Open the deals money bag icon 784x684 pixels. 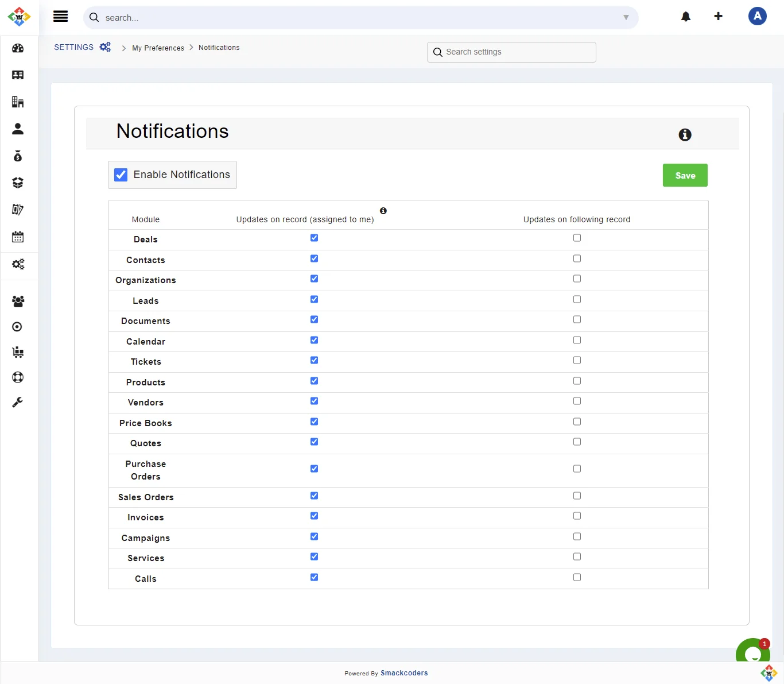click(x=18, y=156)
